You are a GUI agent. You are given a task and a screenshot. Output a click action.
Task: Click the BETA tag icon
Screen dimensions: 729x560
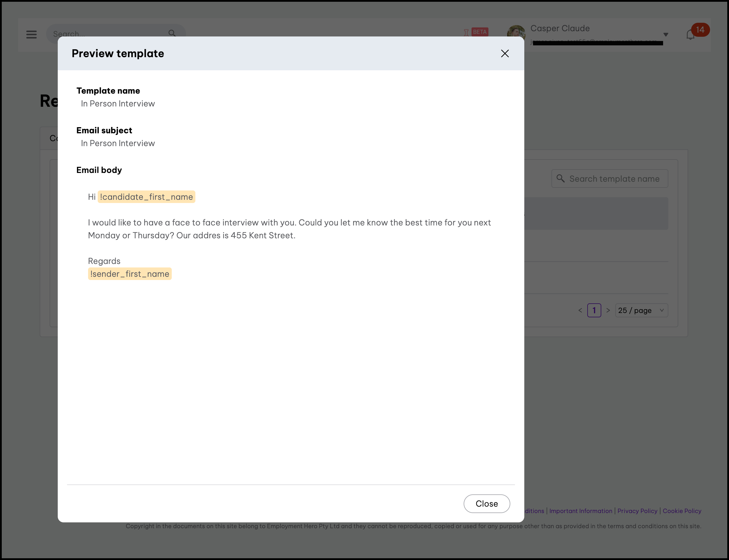point(479,32)
